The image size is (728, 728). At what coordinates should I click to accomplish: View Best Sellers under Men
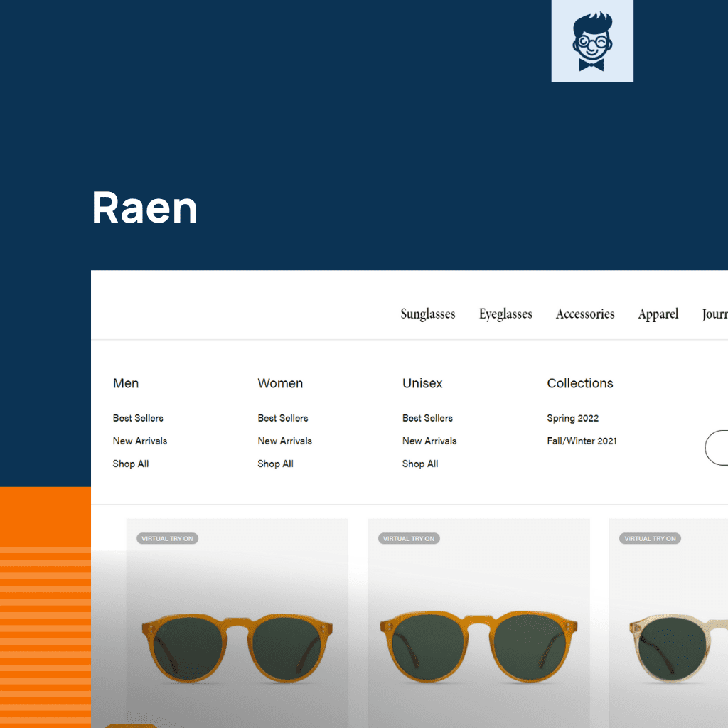[138, 418]
